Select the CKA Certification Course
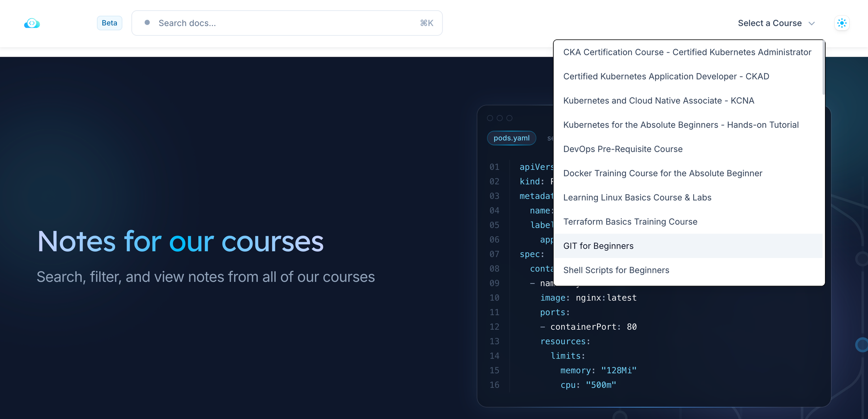 (x=687, y=52)
